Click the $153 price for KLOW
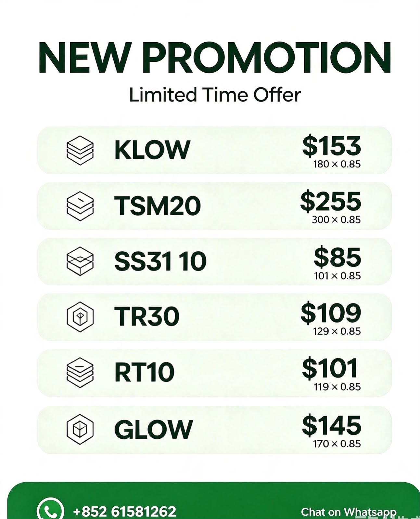This screenshot has height=519, width=420. coord(331,146)
